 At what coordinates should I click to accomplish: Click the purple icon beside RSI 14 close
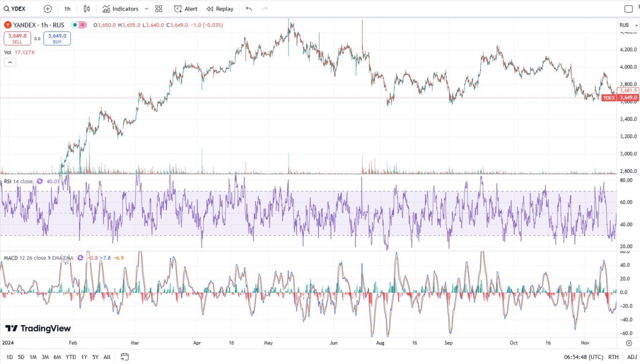(x=40, y=181)
